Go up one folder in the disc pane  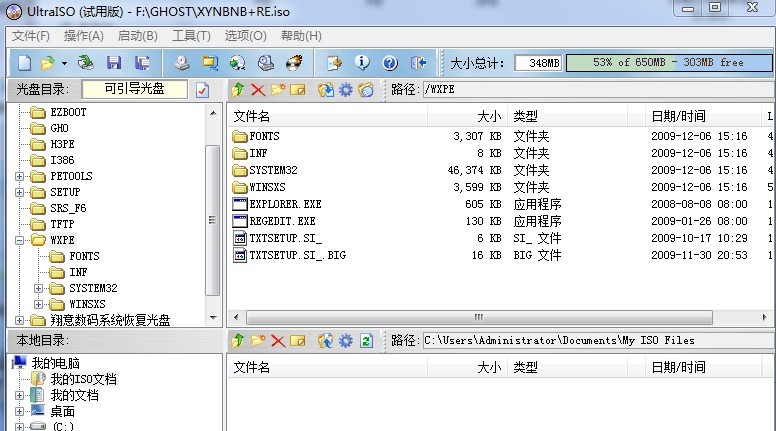(x=238, y=90)
